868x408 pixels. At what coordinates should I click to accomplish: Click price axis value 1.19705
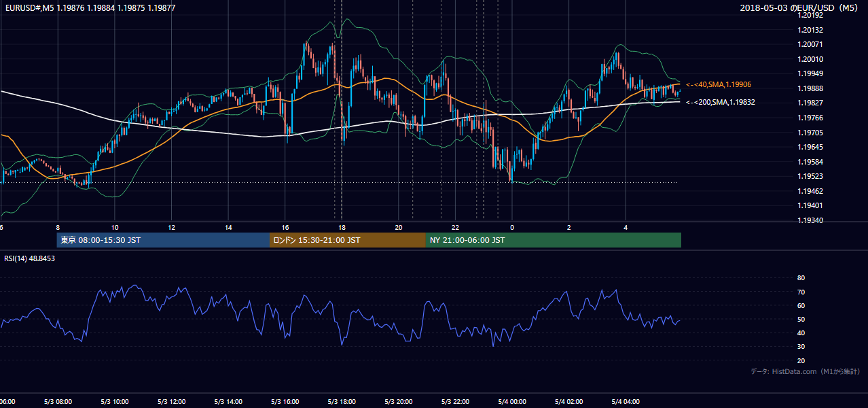click(x=811, y=133)
